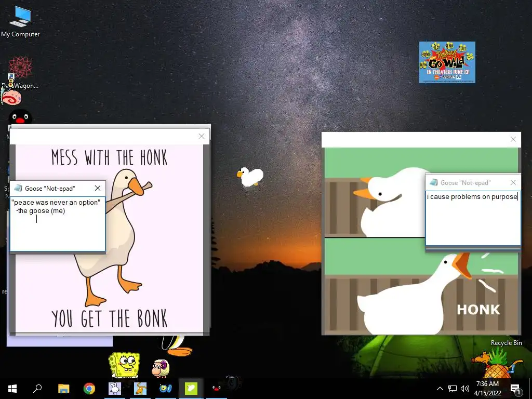Switch to the green Desktop Goose taskbar app
Image resolution: width=532 pixels, height=399 pixels.
point(191,389)
